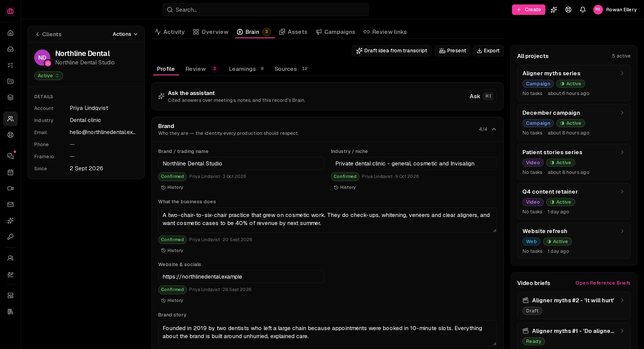Open the library books icon in sidebar
The image size is (644, 349).
[x=10, y=312]
